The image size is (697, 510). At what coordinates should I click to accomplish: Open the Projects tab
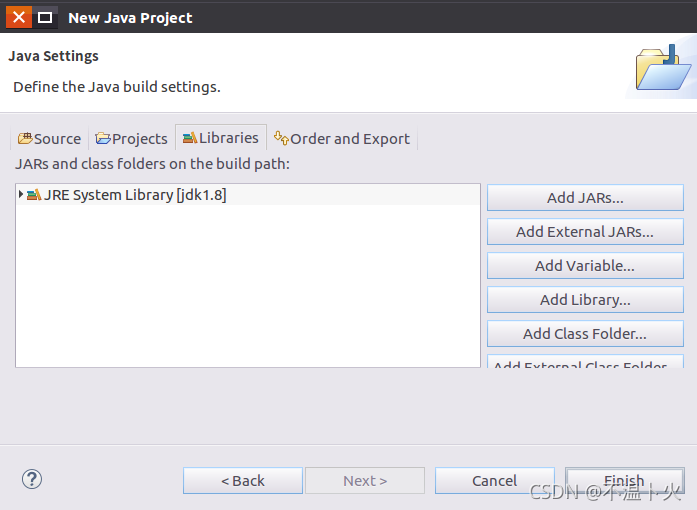point(132,139)
